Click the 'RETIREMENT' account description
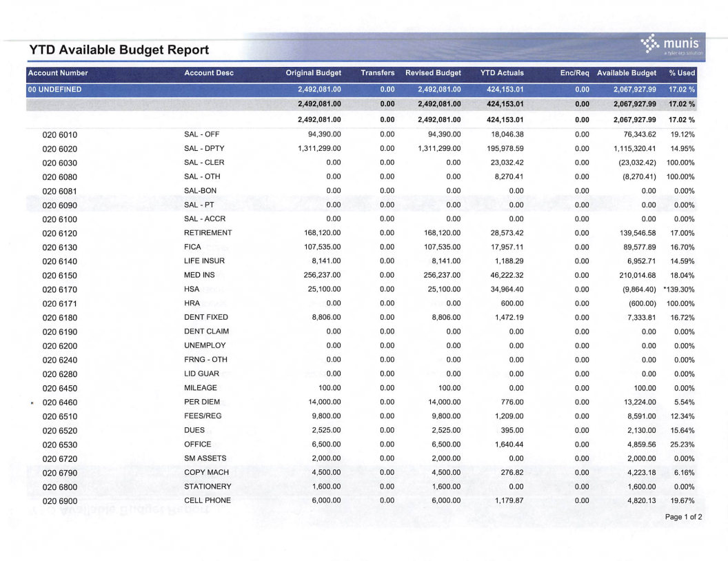 pos(208,233)
